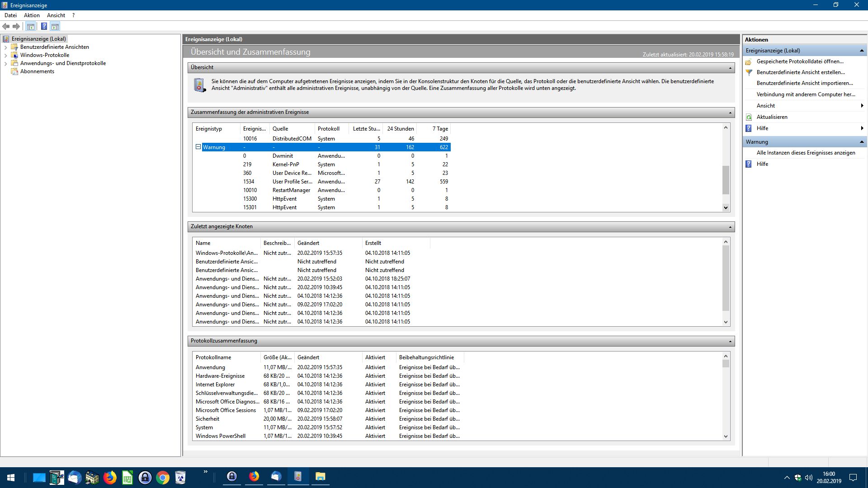Click the green Aktualisieren refresh icon
Image resolution: width=868 pixels, height=488 pixels.
tap(749, 117)
